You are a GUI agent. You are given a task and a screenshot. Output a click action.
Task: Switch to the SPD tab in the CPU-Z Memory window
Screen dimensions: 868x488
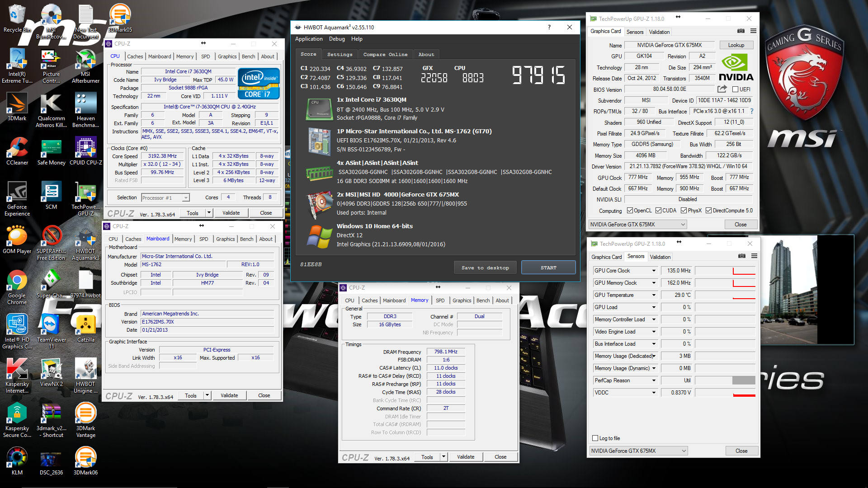tap(440, 300)
